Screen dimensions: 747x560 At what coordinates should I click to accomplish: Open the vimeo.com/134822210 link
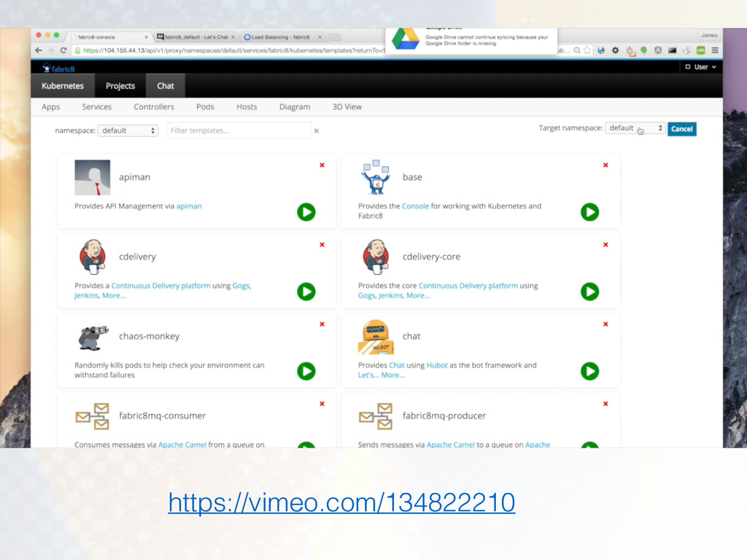341,502
